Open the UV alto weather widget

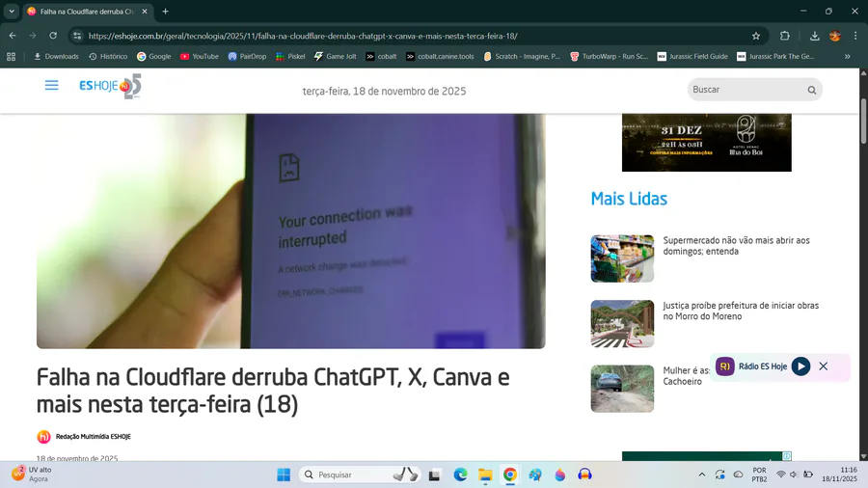point(32,474)
